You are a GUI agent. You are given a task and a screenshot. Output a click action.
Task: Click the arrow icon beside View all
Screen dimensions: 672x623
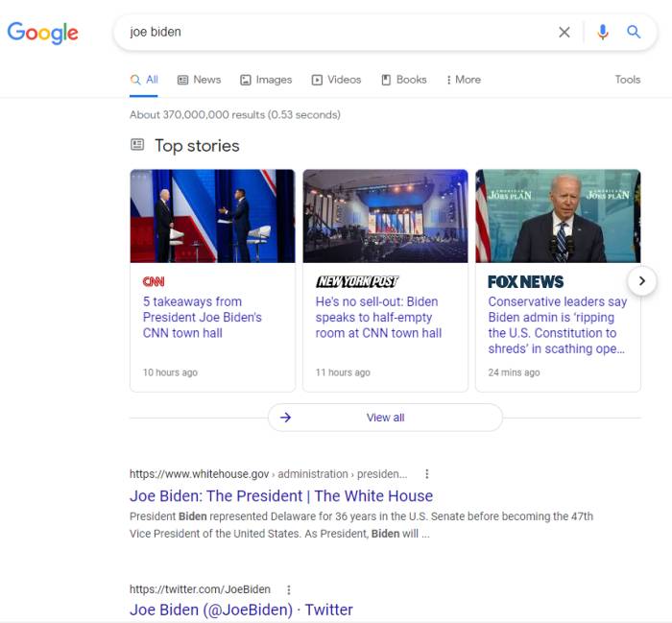286,418
